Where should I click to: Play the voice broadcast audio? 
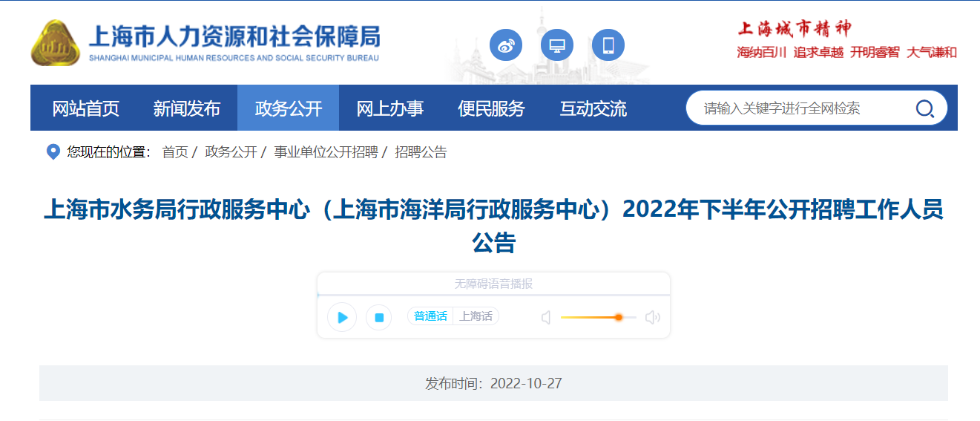point(342,317)
